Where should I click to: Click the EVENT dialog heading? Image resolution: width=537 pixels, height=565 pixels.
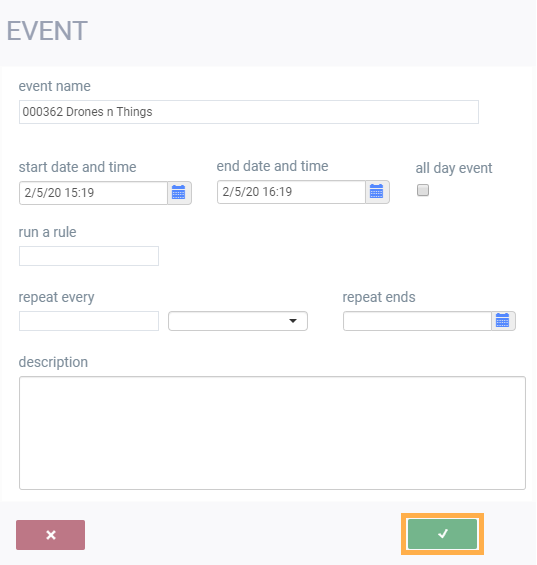pyautogui.click(x=47, y=31)
